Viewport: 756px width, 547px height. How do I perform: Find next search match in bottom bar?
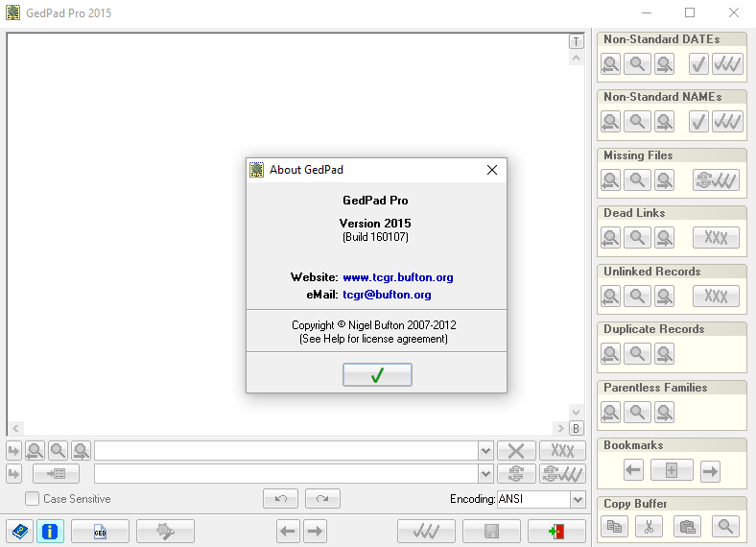(x=81, y=451)
